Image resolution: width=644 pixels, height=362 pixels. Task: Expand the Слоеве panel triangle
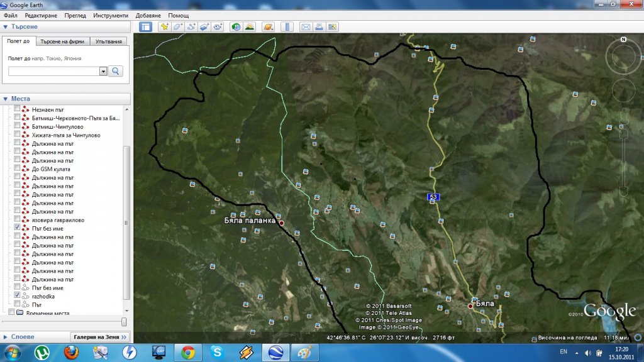pyautogui.click(x=5, y=337)
